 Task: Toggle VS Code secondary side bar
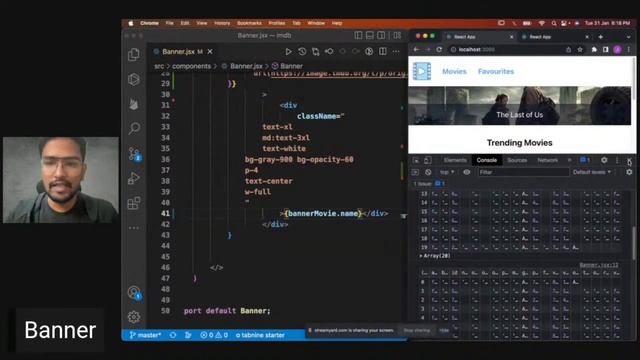click(381, 36)
